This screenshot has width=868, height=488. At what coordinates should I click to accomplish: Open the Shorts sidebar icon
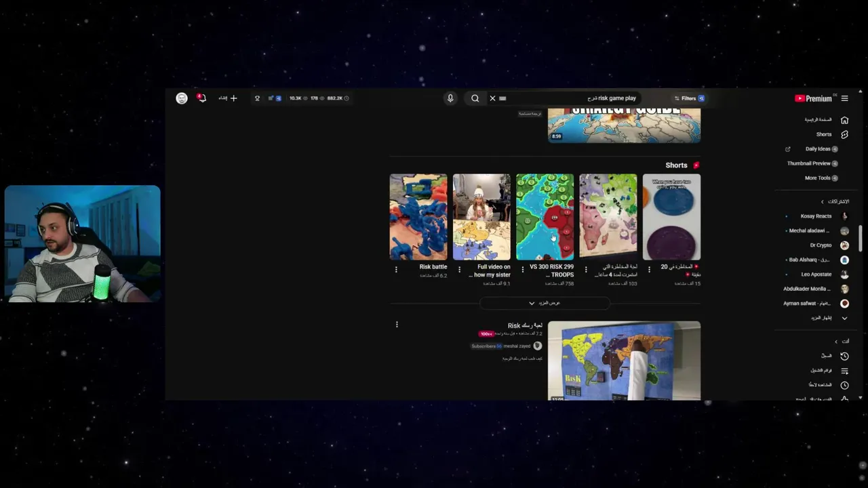click(844, 134)
